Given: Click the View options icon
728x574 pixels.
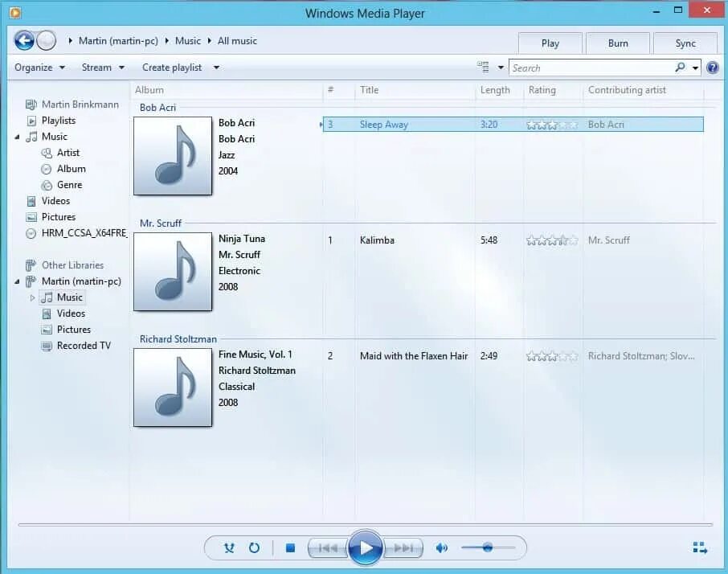Looking at the screenshot, I should click(x=483, y=68).
